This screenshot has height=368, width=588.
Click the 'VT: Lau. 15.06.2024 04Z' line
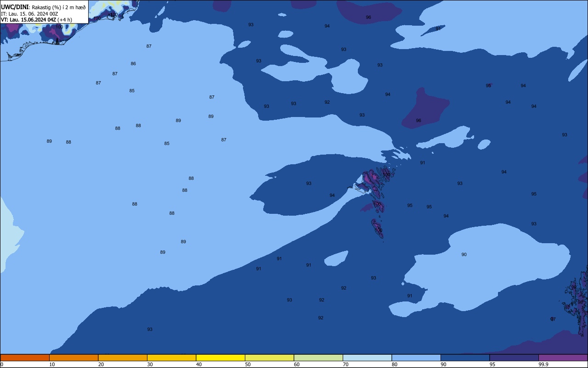click(x=28, y=20)
